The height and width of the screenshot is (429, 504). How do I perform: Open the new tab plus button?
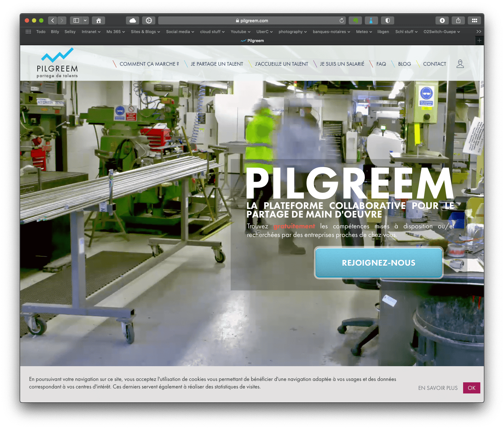point(479,41)
